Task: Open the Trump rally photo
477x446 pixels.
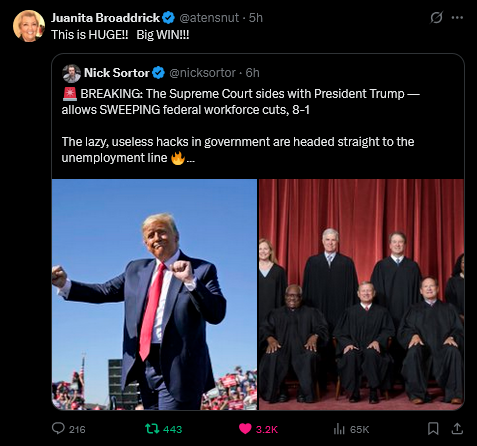Action: [154, 294]
